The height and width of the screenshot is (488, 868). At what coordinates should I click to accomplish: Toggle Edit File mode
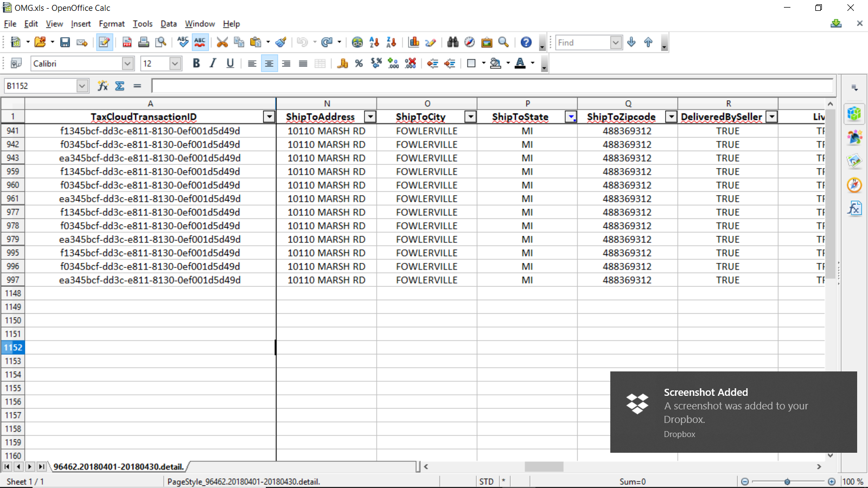[x=104, y=42]
